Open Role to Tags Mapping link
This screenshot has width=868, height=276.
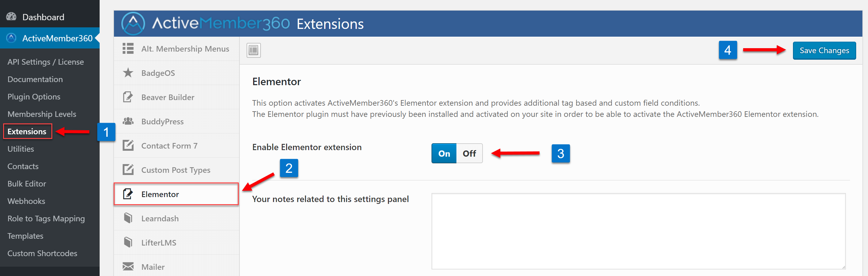pyautogui.click(x=46, y=218)
